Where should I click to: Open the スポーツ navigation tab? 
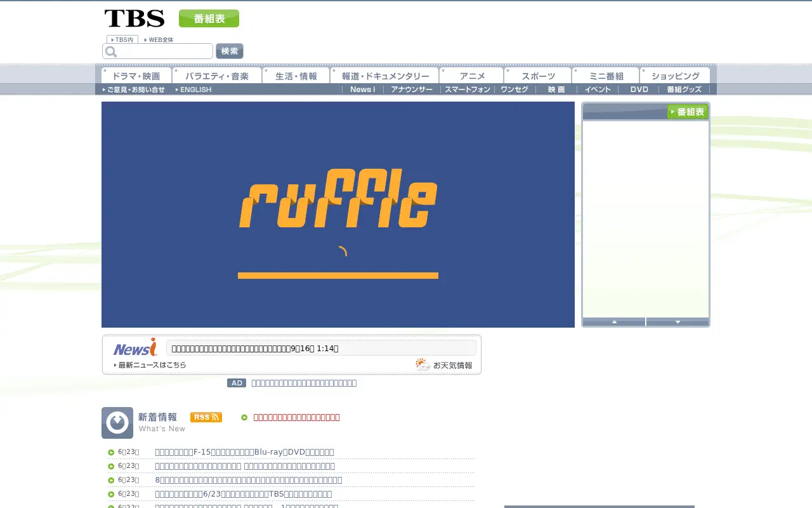[538, 76]
